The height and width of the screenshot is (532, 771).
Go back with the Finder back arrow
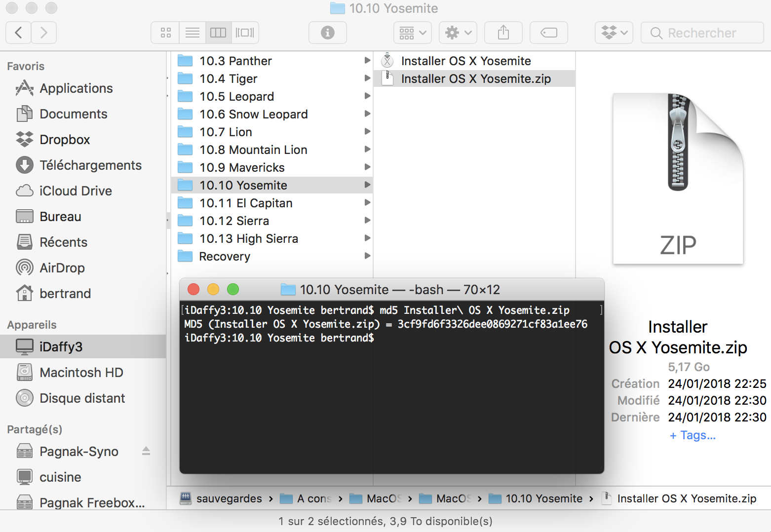click(x=18, y=33)
